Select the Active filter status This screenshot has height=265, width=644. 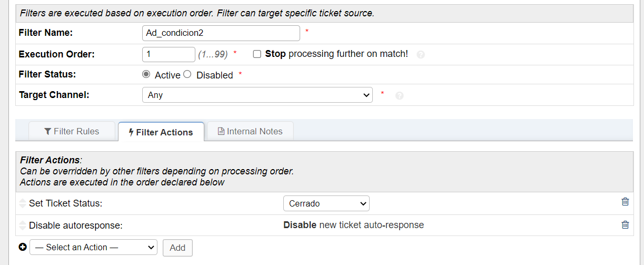point(146,74)
